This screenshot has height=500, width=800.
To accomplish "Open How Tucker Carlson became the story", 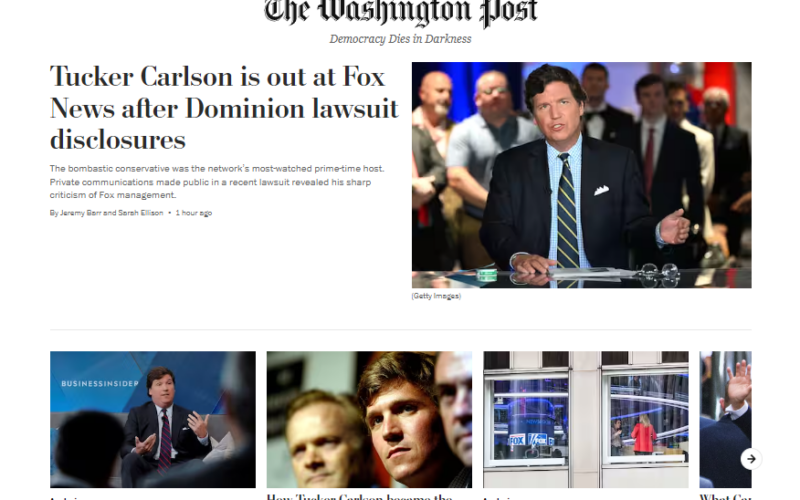I will click(x=360, y=496).
